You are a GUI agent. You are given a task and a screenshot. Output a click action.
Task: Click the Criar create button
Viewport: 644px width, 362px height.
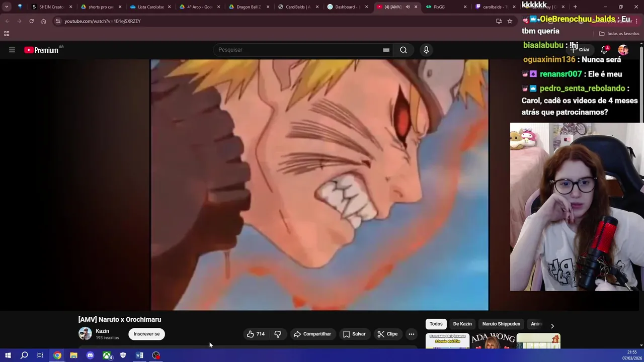[x=580, y=49]
